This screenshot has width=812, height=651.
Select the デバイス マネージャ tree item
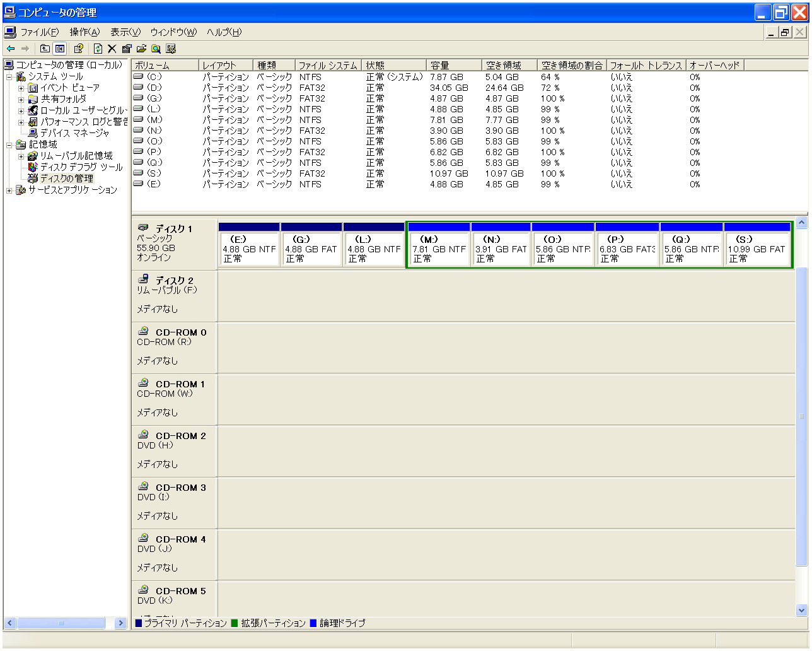(x=74, y=133)
